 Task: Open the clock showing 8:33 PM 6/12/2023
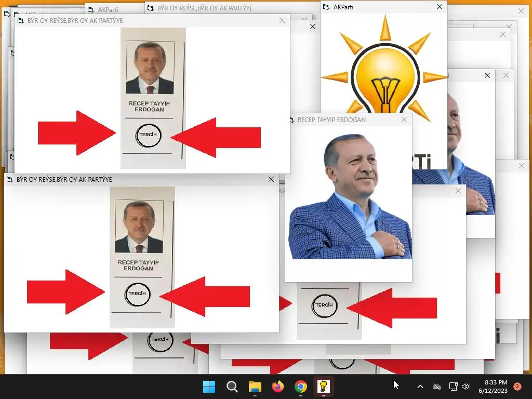pyautogui.click(x=493, y=387)
